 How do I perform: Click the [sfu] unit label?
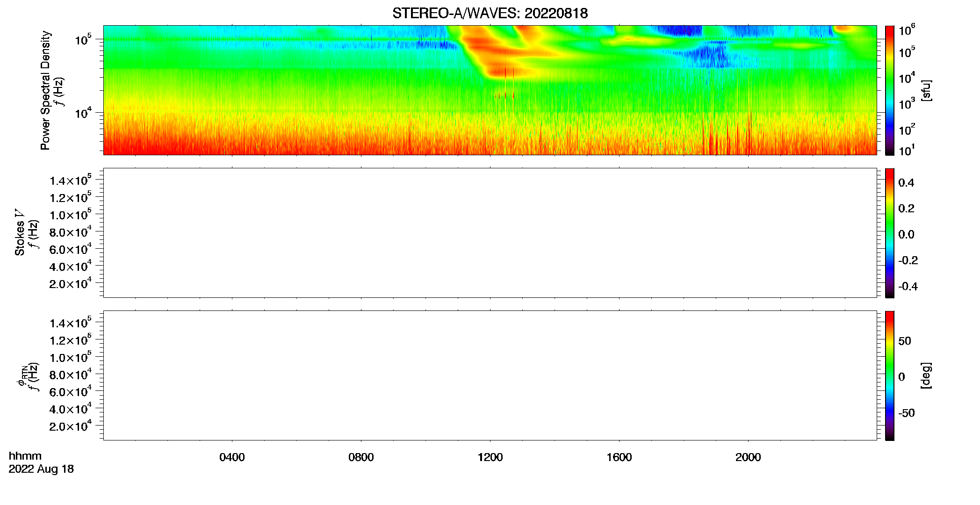pos(926,90)
